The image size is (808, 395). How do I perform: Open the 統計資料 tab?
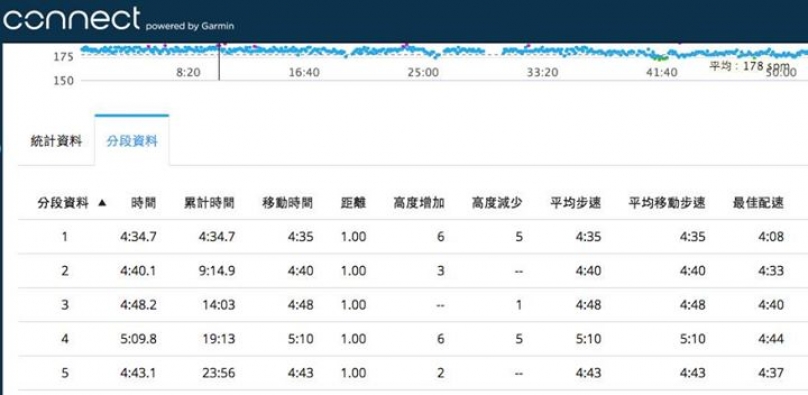pyautogui.click(x=56, y=141)
